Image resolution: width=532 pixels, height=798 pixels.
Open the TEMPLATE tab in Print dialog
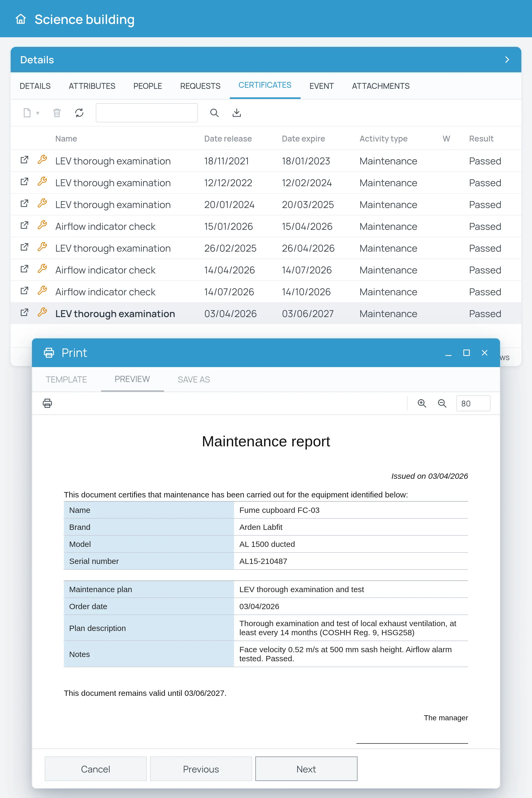(66, 379)
